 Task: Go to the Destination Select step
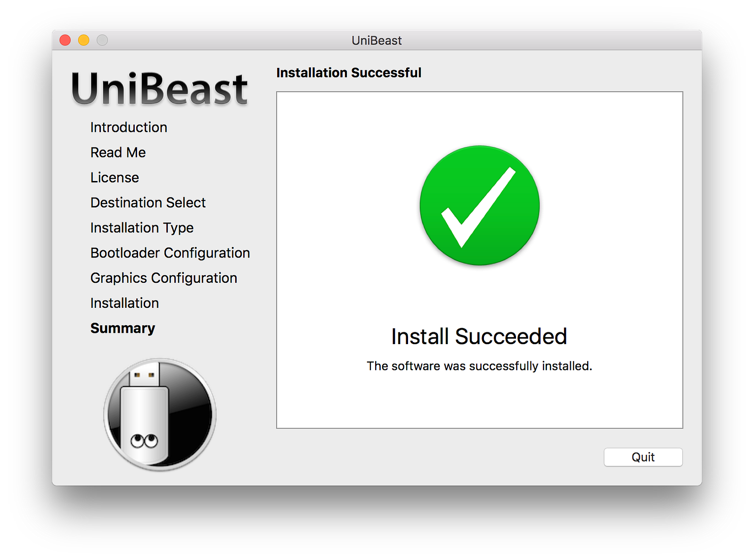coord(148,203)
